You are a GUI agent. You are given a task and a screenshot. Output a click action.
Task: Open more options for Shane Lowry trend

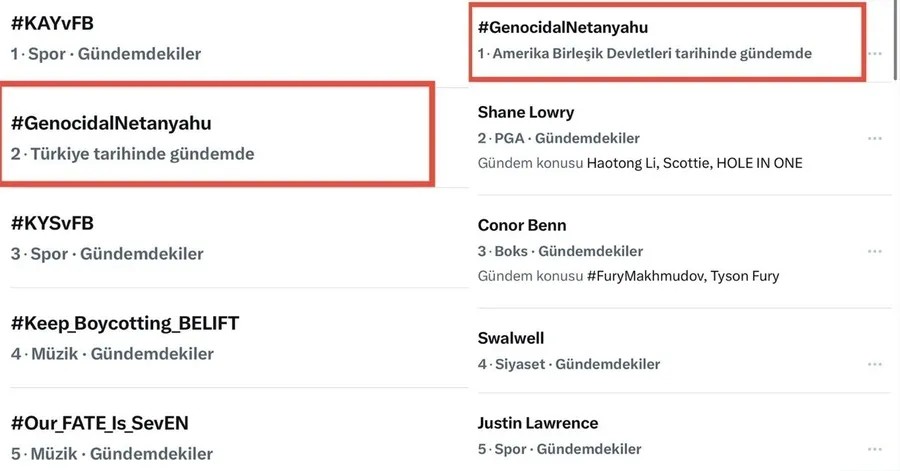coord(875,138)
